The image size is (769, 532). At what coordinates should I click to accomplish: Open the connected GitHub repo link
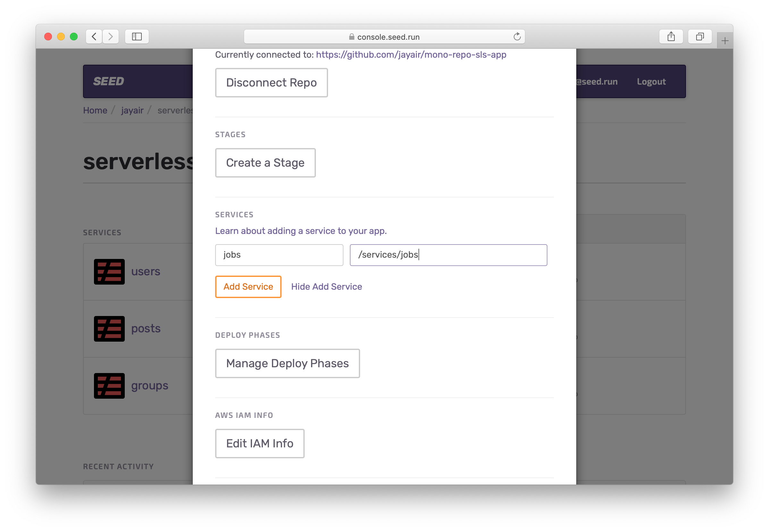point(411,55)
